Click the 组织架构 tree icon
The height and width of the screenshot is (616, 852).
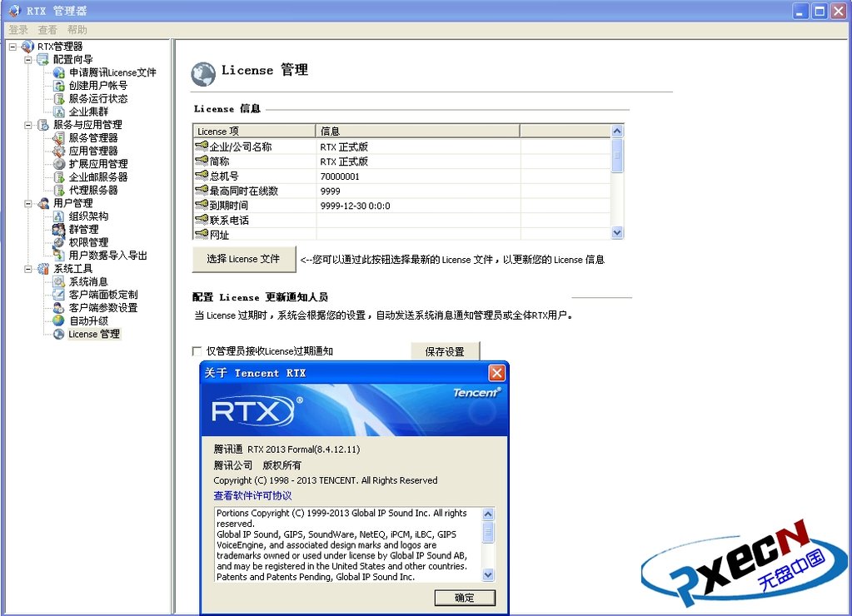(x=59, y=216)
